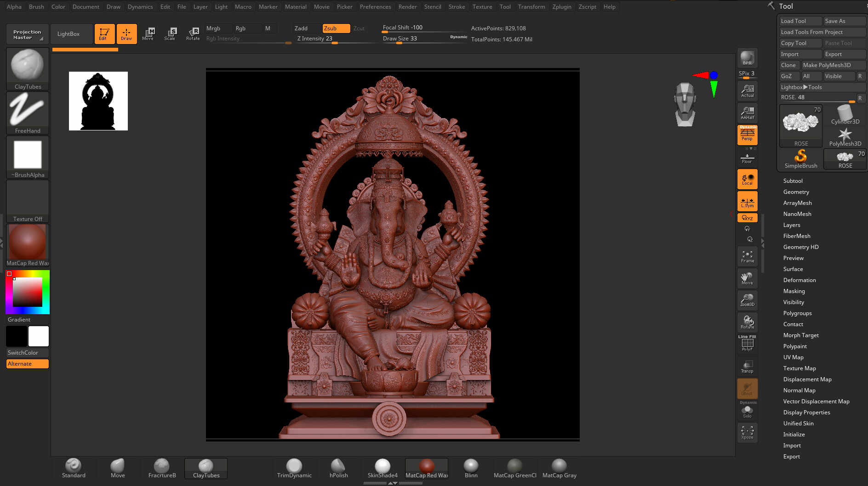
Task: Activate the Scale transform icon
Action: (170, 34)
